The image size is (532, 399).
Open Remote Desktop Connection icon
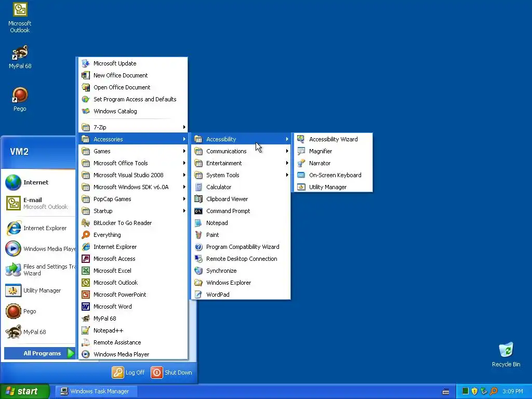(198, 259)
